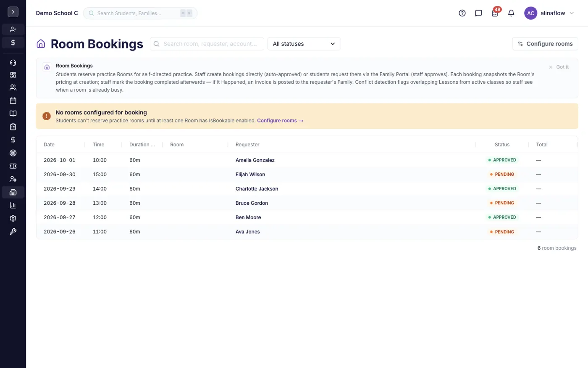This screenshot has height=368, width=588.
Task: Click the APPROVED badge for Charlotte Jackson
Action: click(x=502, y=188)
